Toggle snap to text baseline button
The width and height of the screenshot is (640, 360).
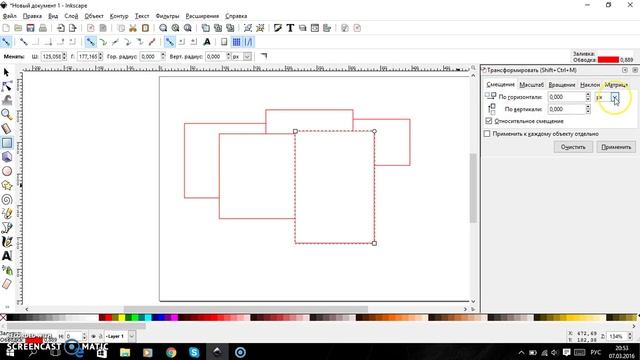pos(207,42)
